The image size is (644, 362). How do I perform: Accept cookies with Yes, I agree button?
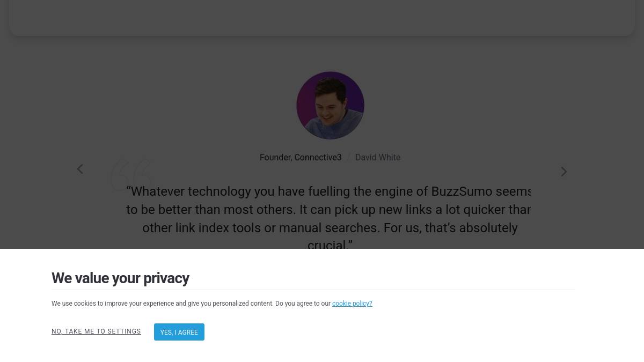(179, 332)
